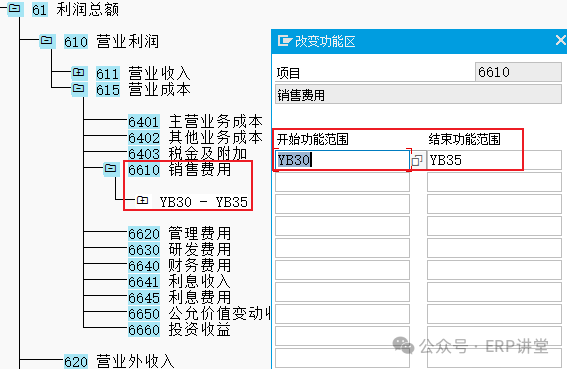The image size is (567, 369).
Task: Select the 6403 税金及附加 item
Action: click(188, 154)
